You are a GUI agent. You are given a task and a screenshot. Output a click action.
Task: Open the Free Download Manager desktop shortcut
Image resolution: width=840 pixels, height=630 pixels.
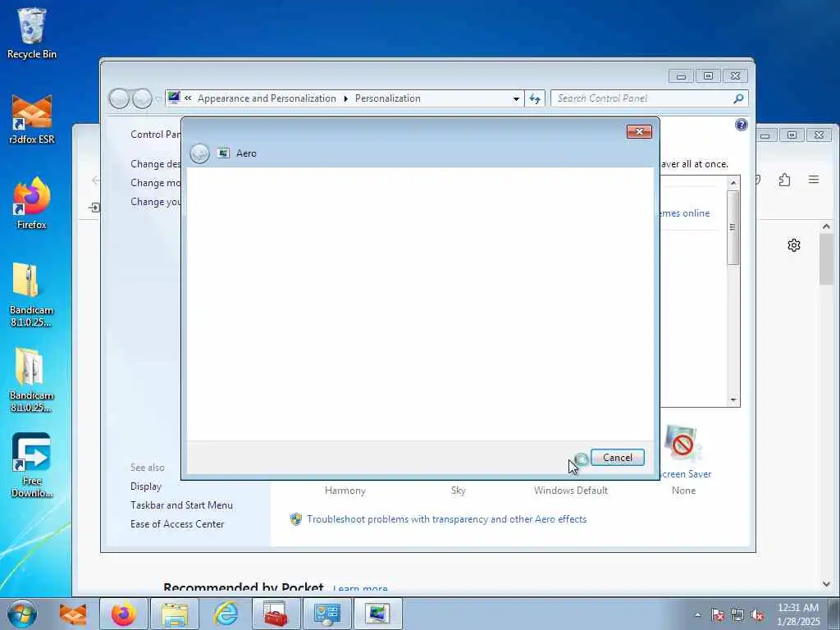(32, 465)
